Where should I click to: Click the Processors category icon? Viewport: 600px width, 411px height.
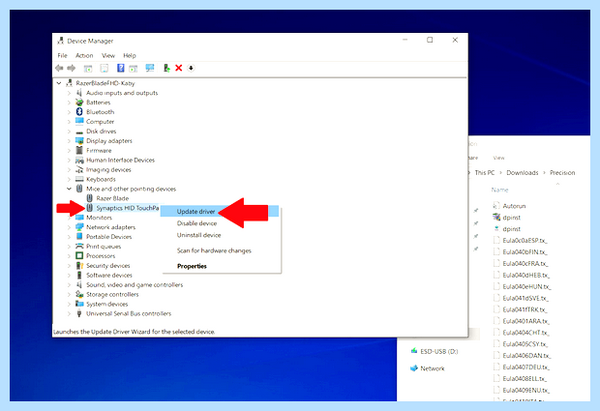coord(79,256)
